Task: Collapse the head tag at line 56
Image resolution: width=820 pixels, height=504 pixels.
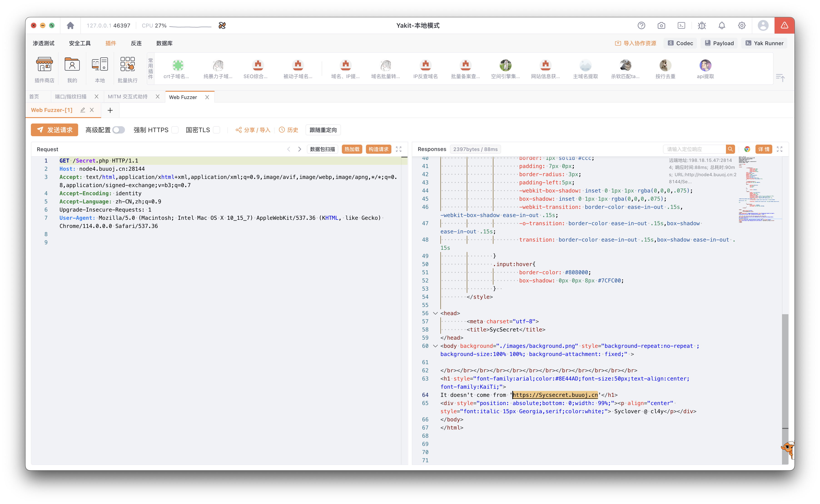Action: (x=435, y=313)
